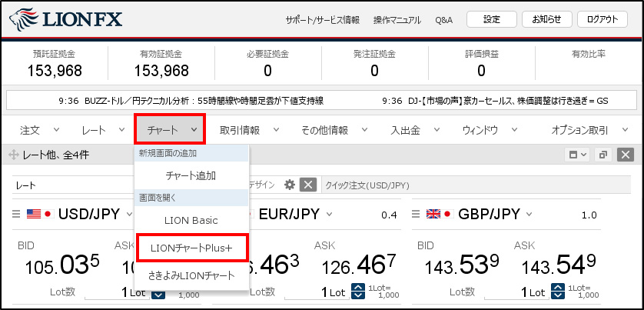The width and height of the screenshot is (644, 310).
Task: Click the ログアウト button
Action: tap(603, 19)
